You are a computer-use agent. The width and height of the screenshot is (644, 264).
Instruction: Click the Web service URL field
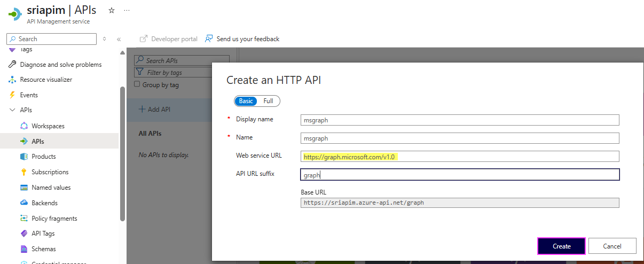[460, 156]
